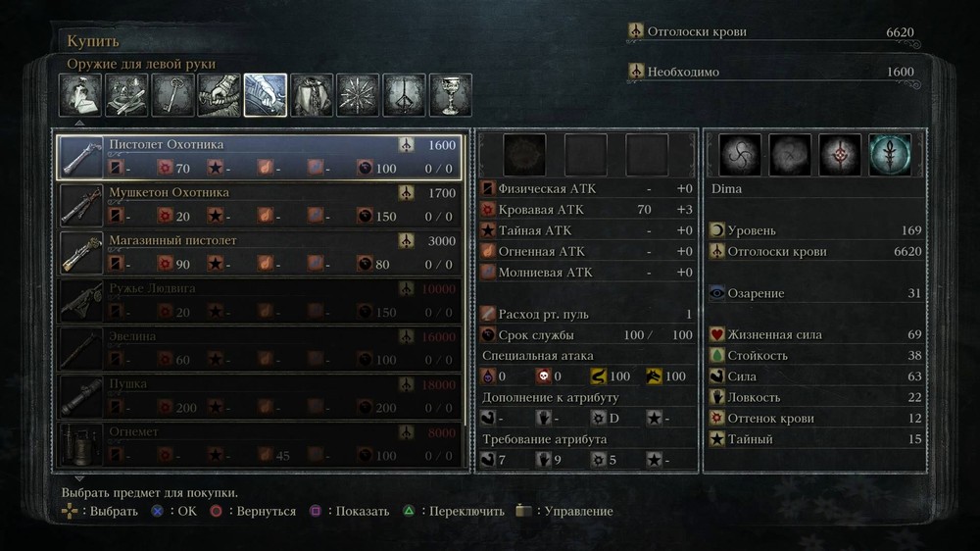This screenshot has height=551, width=980.
Task: Click the up arrow above the list
Action: (79, 124)
